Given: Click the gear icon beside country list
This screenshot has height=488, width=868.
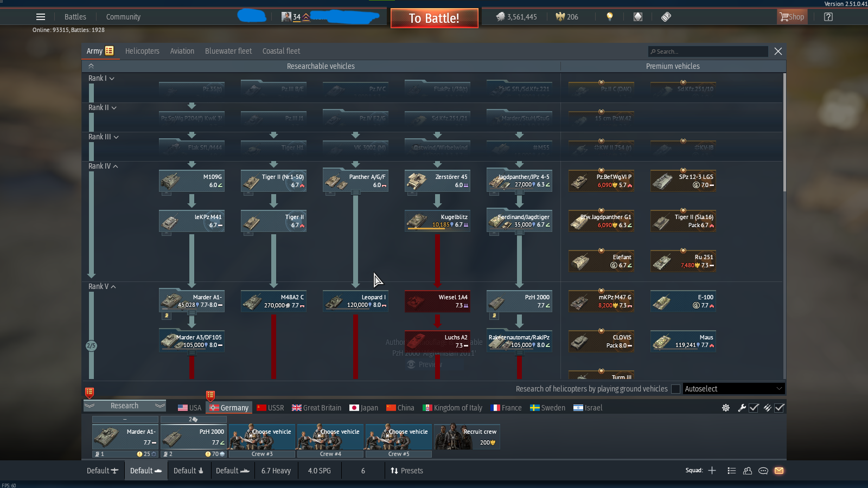Looking at the screenshot, I should (726, 408).
